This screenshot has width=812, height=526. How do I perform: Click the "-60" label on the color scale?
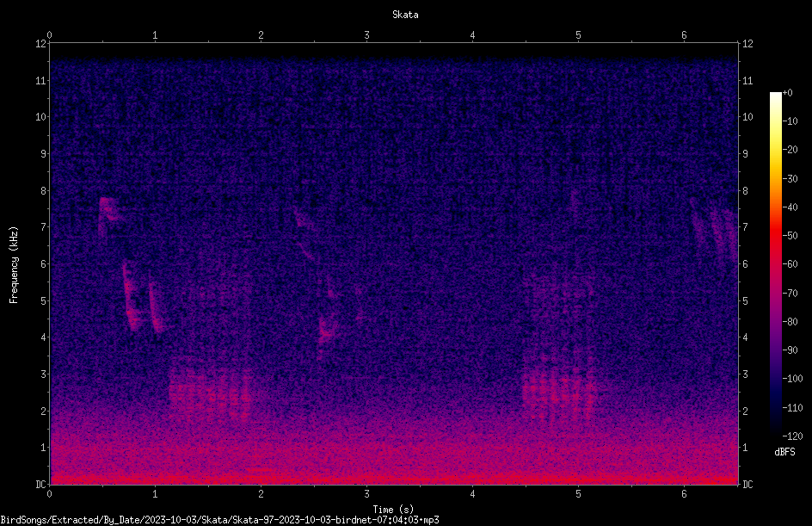click(x=790, y=264)
